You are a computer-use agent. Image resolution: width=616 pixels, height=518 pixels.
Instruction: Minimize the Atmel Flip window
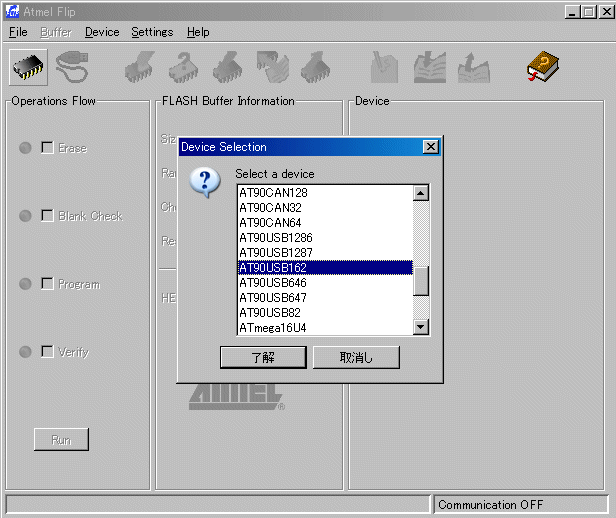tap(572, 12)
